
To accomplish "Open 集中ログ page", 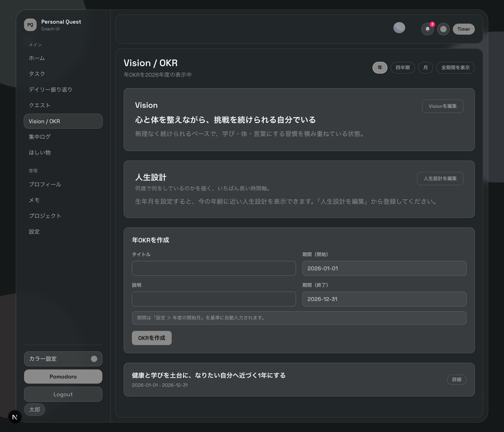I will click(x=63, y=137).
